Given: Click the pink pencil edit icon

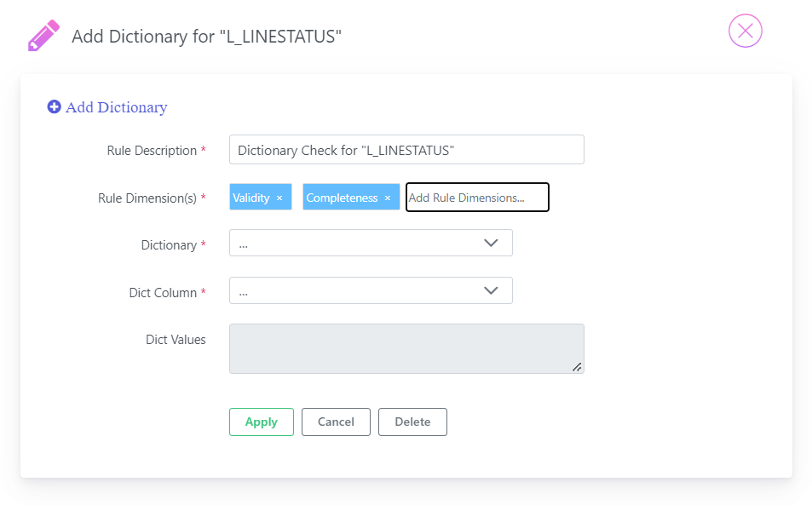Looking at the screenshot, I should [x=43, y=36].
